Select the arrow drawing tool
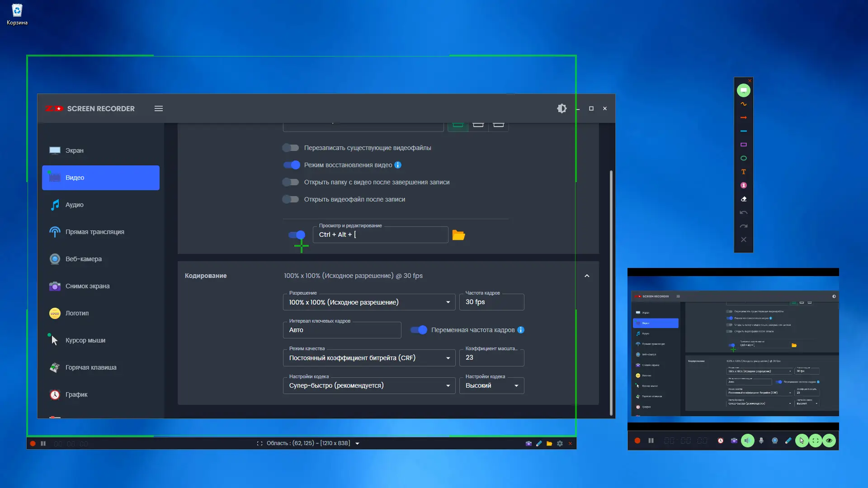The image size is (868, 488). coord(743,117)
